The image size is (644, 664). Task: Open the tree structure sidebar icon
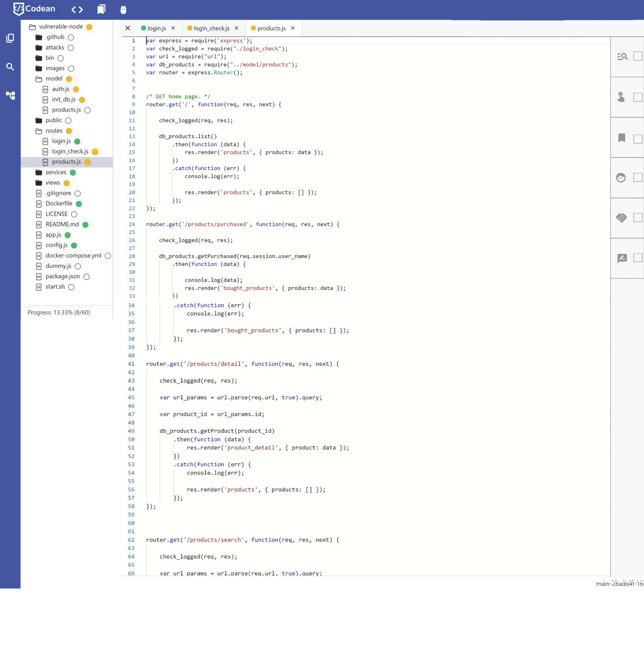pos(11,96)
